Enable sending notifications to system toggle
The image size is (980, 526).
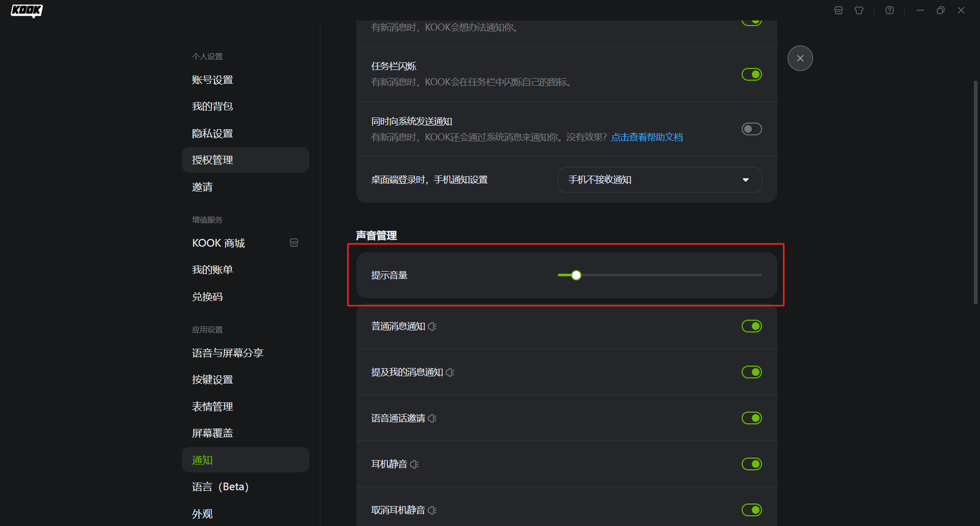[751, 129]
